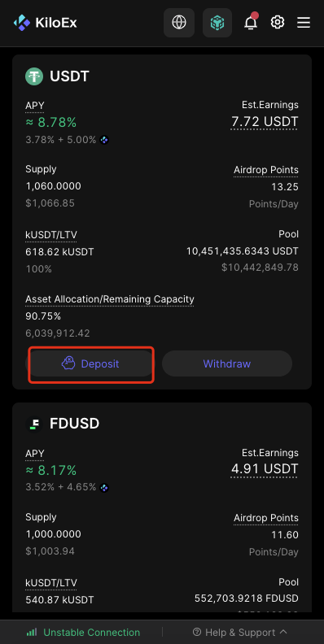Click the 4.91 USDT estimated earnings
324x644 pixels.
coord(265,469)
